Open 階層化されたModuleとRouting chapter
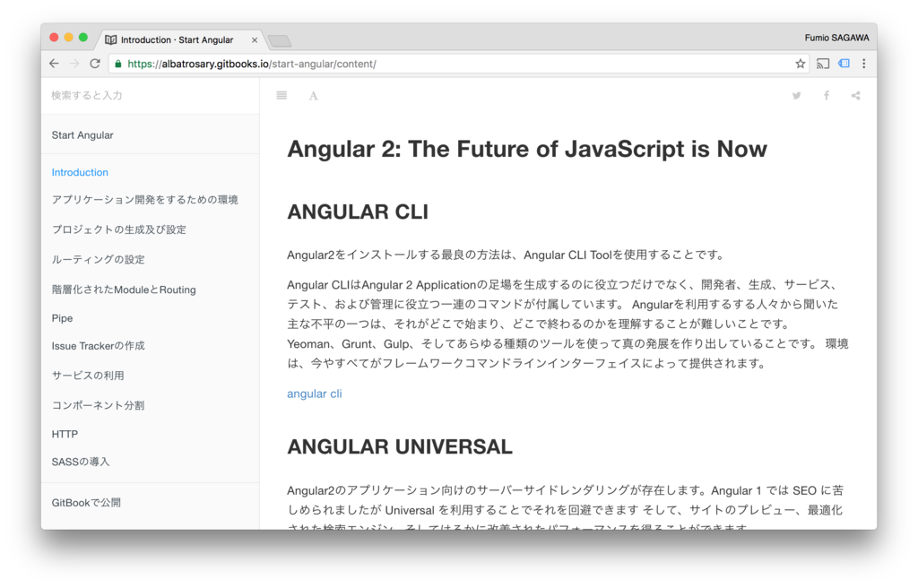Screen dimensions: 918x588 (x=124, y=290)
